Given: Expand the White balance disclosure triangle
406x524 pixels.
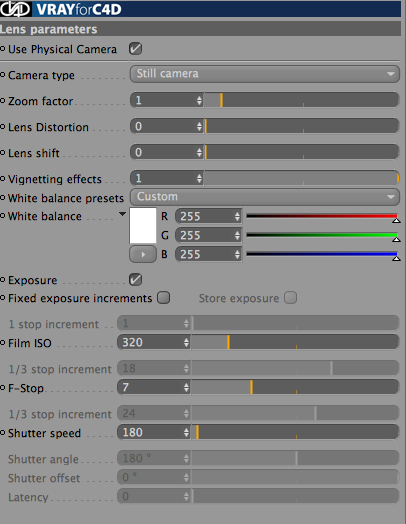Looking at the screenshot, I should pos(122,214).
